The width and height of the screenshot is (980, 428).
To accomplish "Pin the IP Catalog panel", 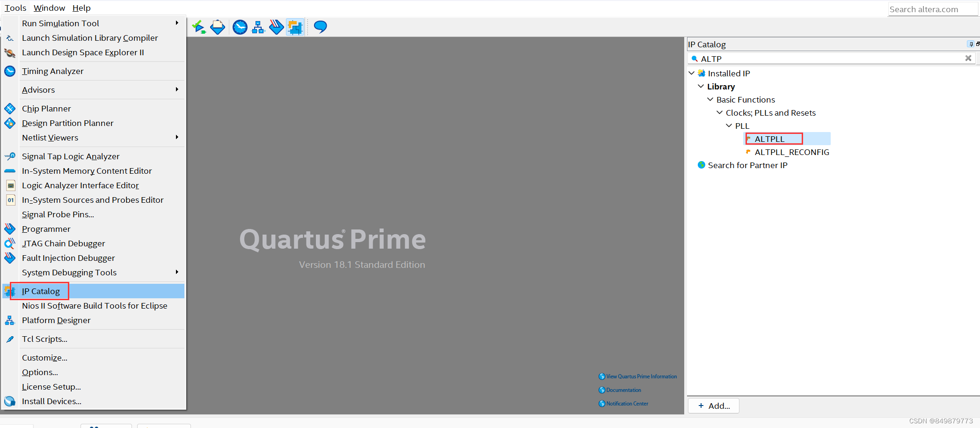I will point(971,44).
